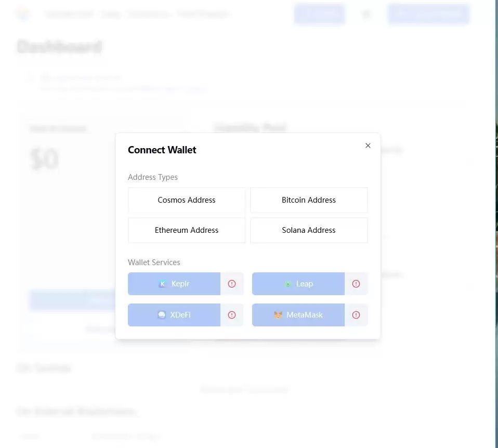Select the Solana Address option
The width and height of the screenshot is (498, 448).
tap(309, 230)
